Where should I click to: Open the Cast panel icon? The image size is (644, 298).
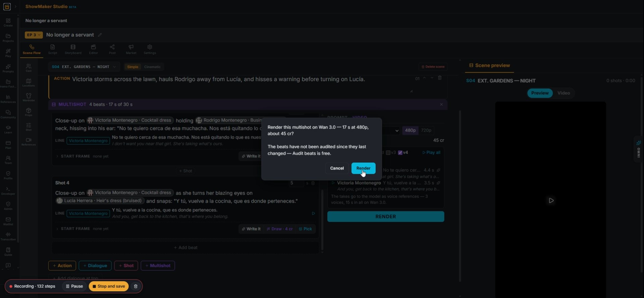(29, 68)
